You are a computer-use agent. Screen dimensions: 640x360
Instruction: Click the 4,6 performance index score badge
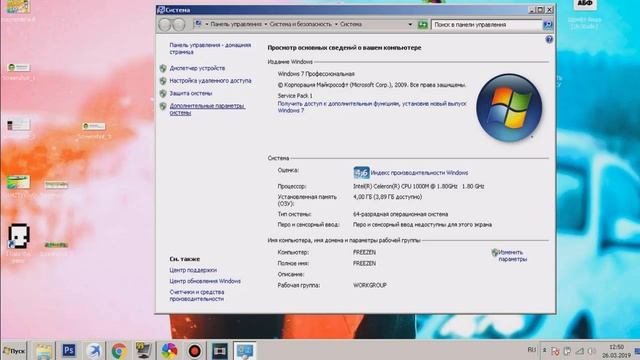pyautogui.click(x=361, y=173)
